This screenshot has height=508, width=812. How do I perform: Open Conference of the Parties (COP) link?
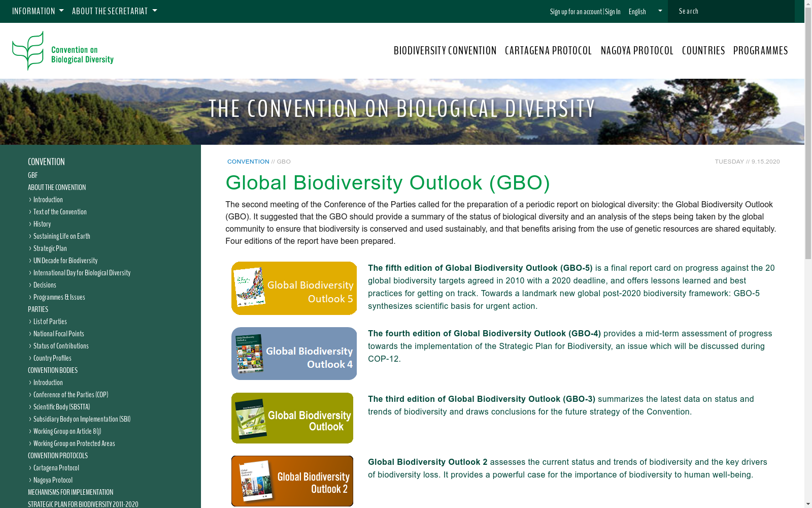pos(71,395)
